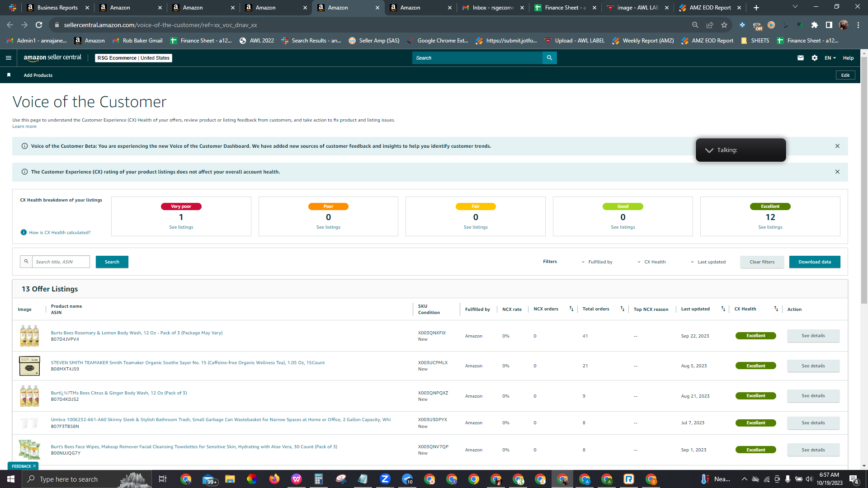Toggle Chrome side panel icon

click(x=829, y=25)
